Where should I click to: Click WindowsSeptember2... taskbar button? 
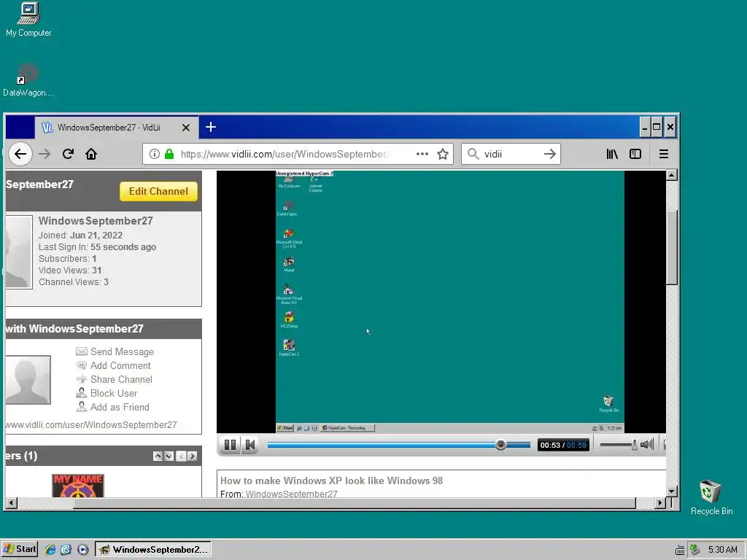coord(153,549)
